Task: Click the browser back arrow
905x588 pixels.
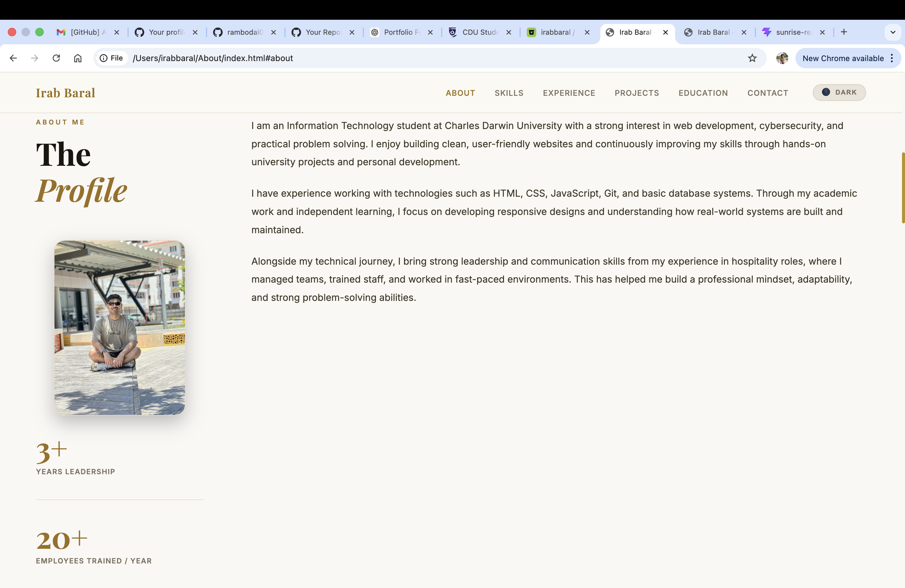Action: coord(13,58)
